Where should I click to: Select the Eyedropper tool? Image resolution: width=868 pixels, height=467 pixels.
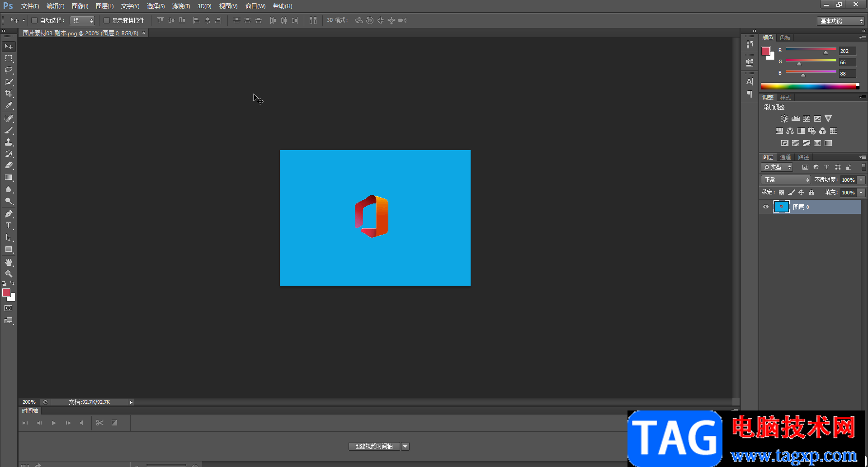pos(9,106)
